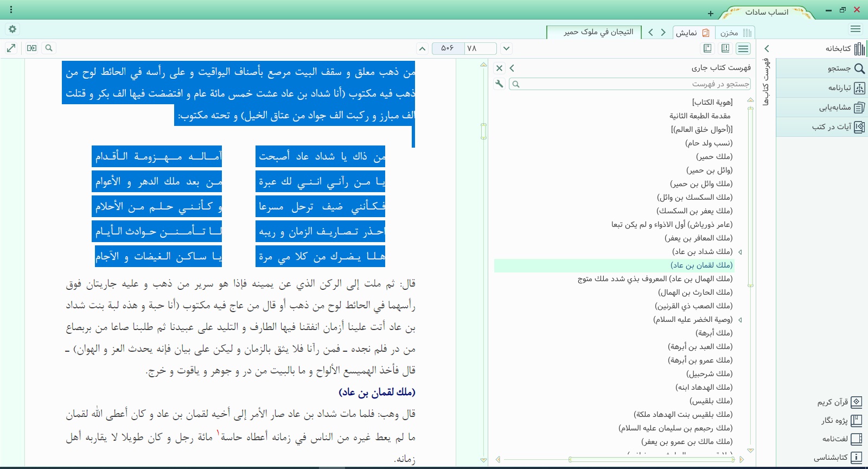This screenshot has width=868, height=469.
Task: Open the page dropdown next to the page number
Action: tap(506, 49)
